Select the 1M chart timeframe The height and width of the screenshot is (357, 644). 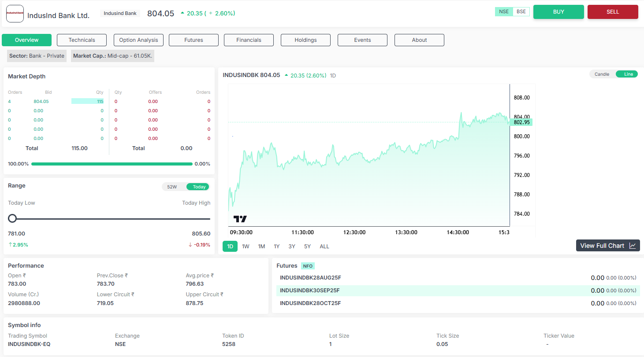coord(261,247)
